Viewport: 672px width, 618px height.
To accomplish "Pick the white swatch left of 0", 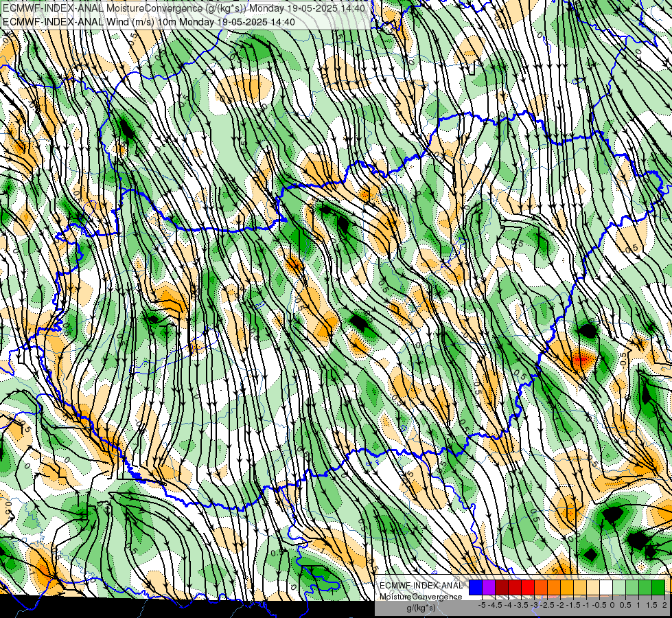I will [606, 588].
